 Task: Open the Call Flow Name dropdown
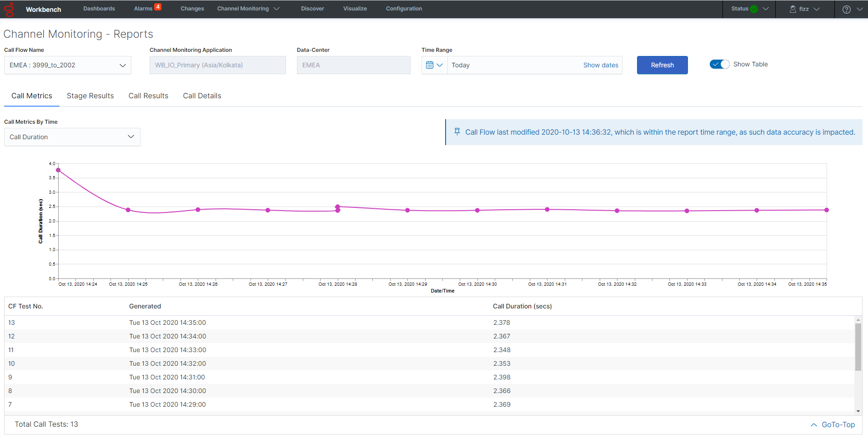click(123, 65)
